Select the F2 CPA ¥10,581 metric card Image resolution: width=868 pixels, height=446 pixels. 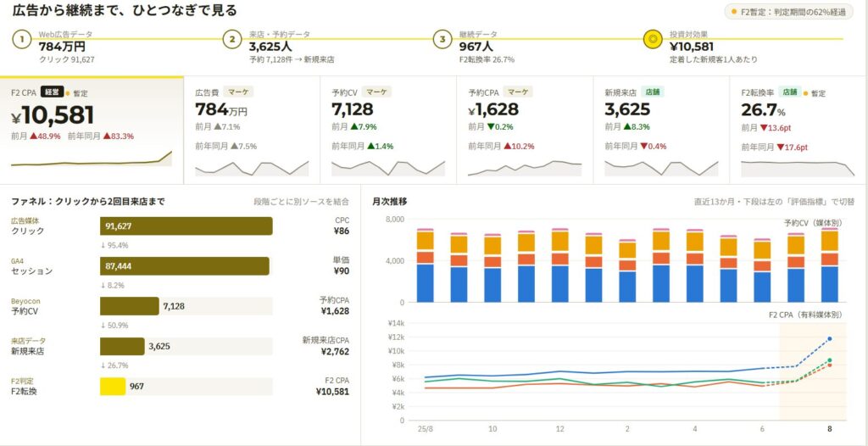(92, 130)
